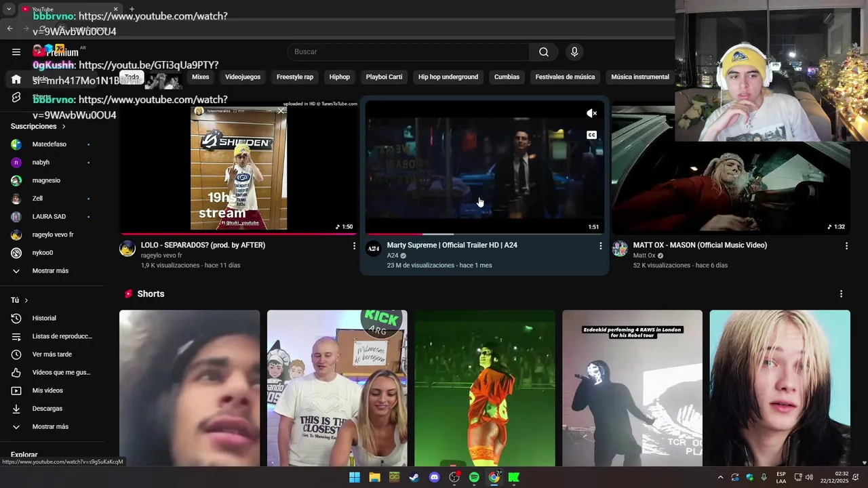The height and width of the screenshot is (488, 868).
Task: Open MATT OX - MASON video title
Action: click(700, 245)
